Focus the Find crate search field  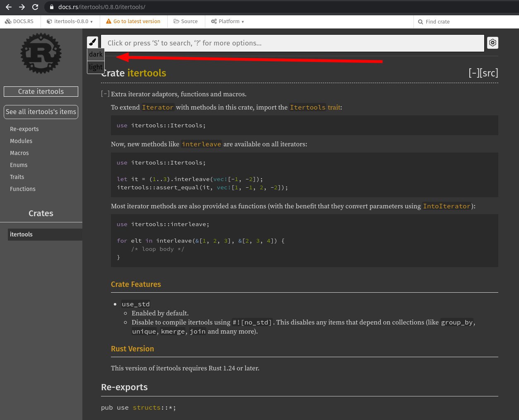coord(466,21)
